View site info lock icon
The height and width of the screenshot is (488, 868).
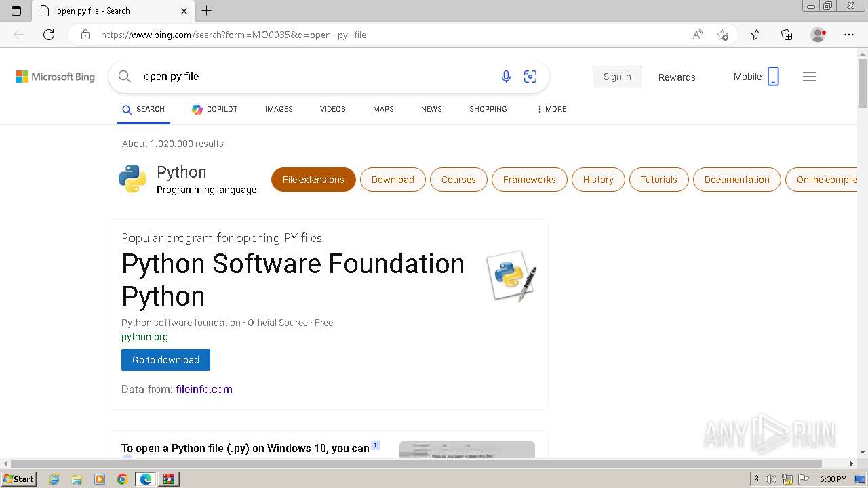point(85,35)
